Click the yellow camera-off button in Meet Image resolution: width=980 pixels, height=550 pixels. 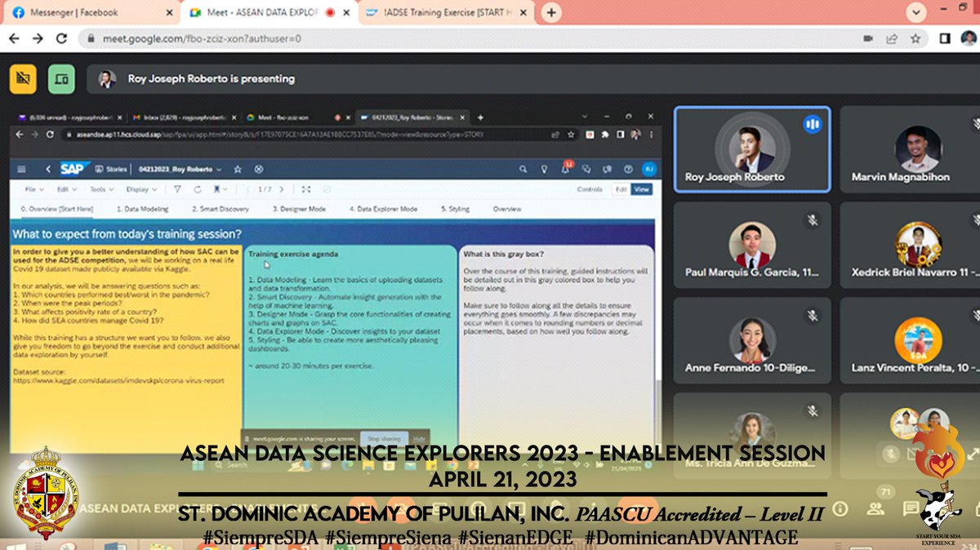(x=23, y=79)
